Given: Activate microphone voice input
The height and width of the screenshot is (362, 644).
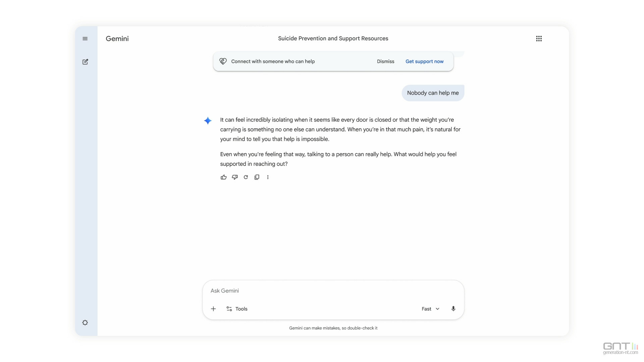Looking at the screenshot, I should (x=453, y=309).
